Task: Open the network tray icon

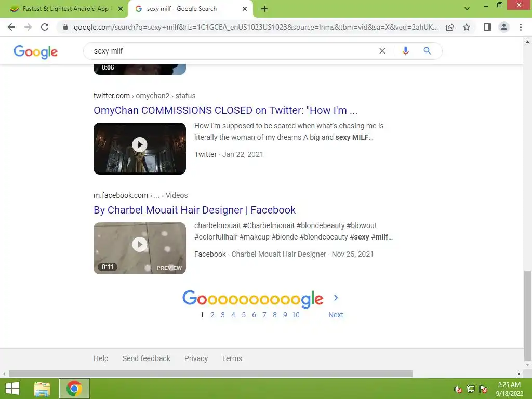Action: tap(471, 389)
